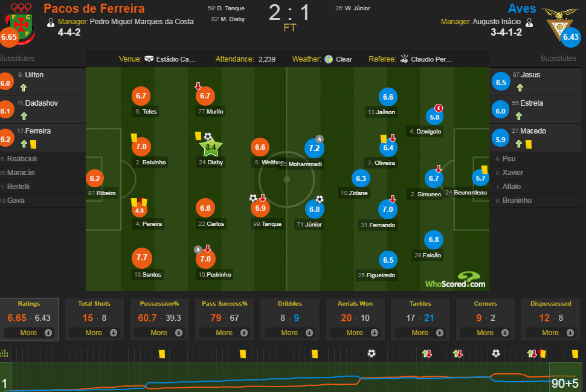This screenshot has height=392, width=586.
Task: Click the Aves club crest
Action: coord(563,21)
